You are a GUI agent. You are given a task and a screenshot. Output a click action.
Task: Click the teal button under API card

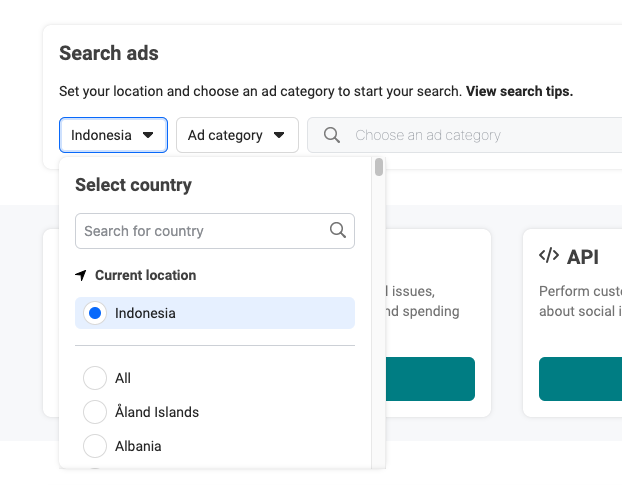pos(580,379)
